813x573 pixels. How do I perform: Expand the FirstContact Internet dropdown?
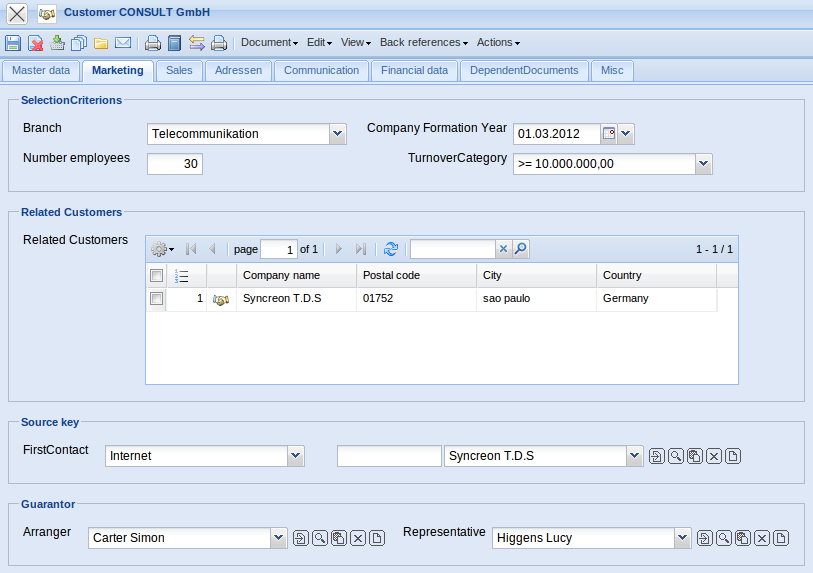(295, 456)
